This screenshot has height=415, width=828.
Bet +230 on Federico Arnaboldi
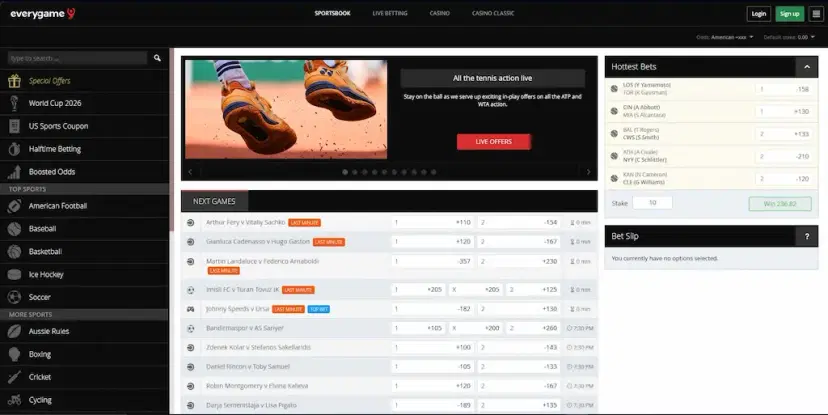point(519,261)
